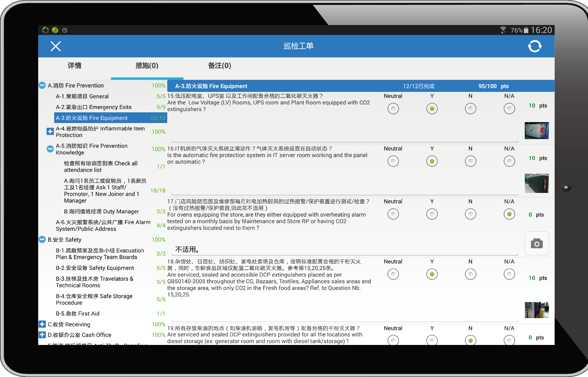
Task: Expand the C.收货 Receiving section
Action: coord(42,324)
